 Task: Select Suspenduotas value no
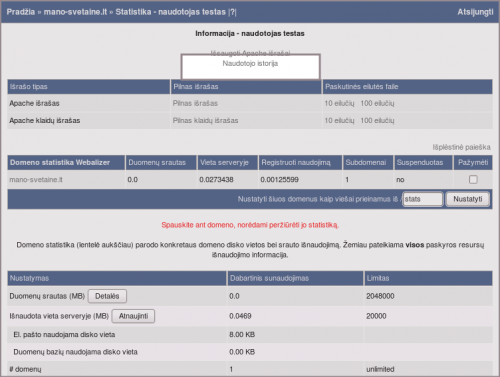[x=400, y=180]
